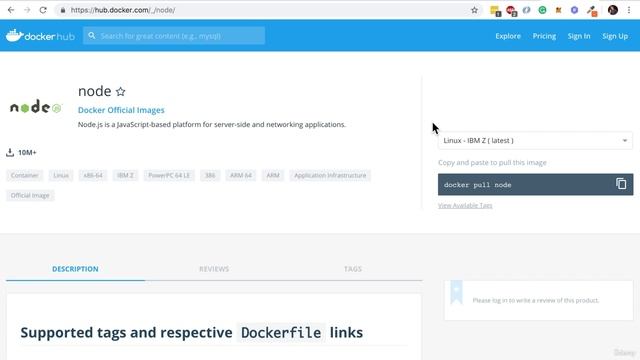Click the Application Infrastructure tag chip
The height and width of the screenshot is (360, 640).
330,176
